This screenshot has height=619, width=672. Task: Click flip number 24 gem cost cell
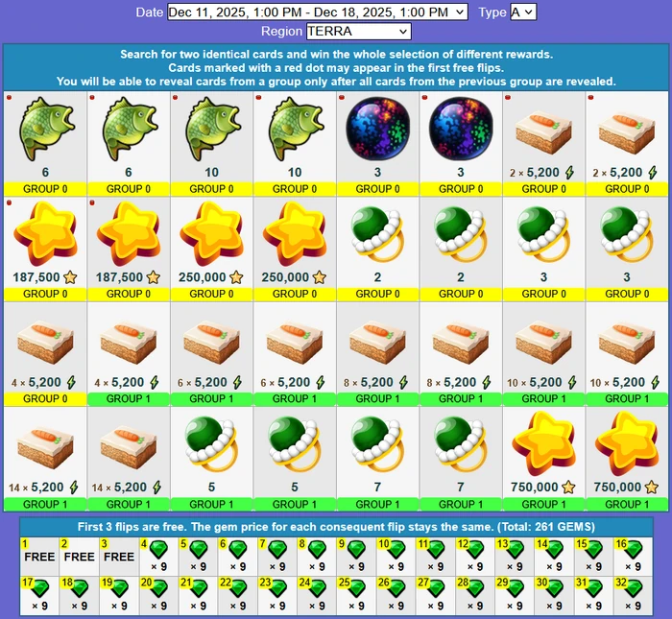pyautogui.click(x=317, y=595)
